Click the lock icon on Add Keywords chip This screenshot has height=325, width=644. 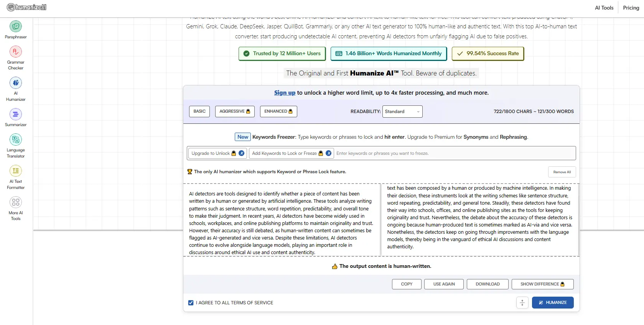[x=321, y=153]
